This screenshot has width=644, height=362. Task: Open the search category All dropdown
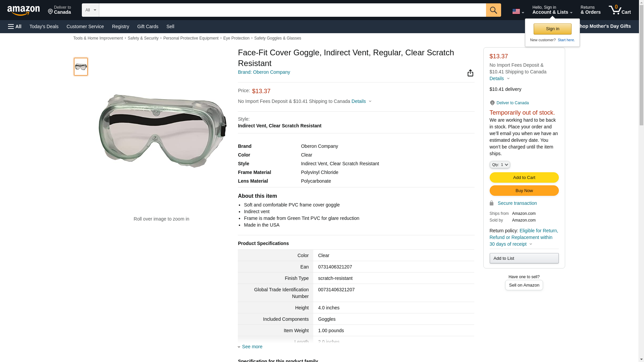click(x=90, y=10)
